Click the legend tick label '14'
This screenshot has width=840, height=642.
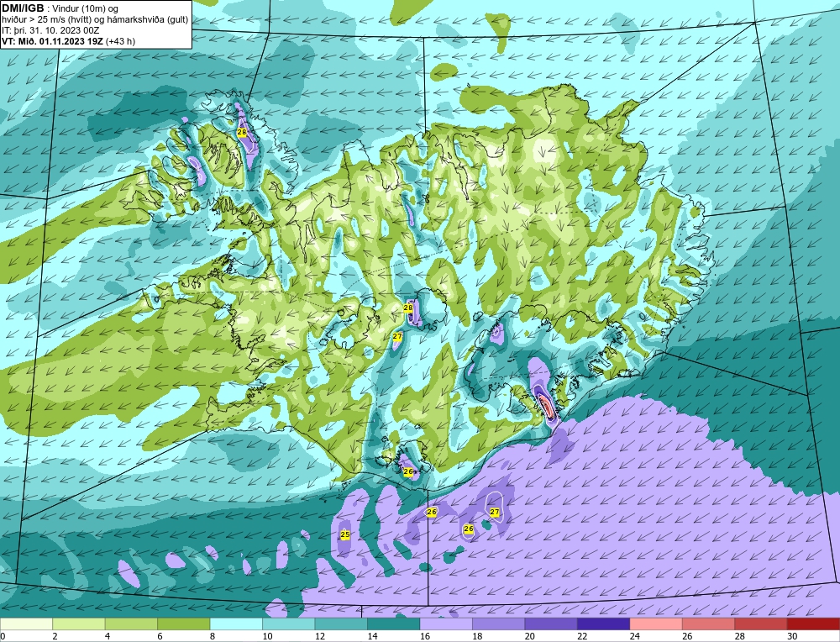point(372,636)
